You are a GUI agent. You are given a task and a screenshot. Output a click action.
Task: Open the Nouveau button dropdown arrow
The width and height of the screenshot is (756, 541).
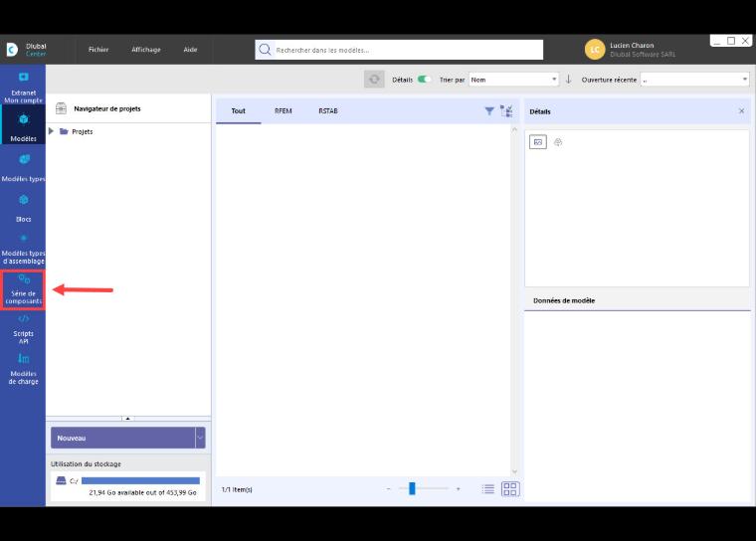[x=200, y=438]
